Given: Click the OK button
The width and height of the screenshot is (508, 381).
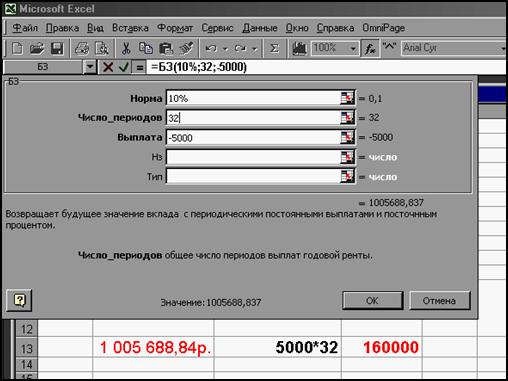Looking at the screenshot, I should (x=372, y=301).
